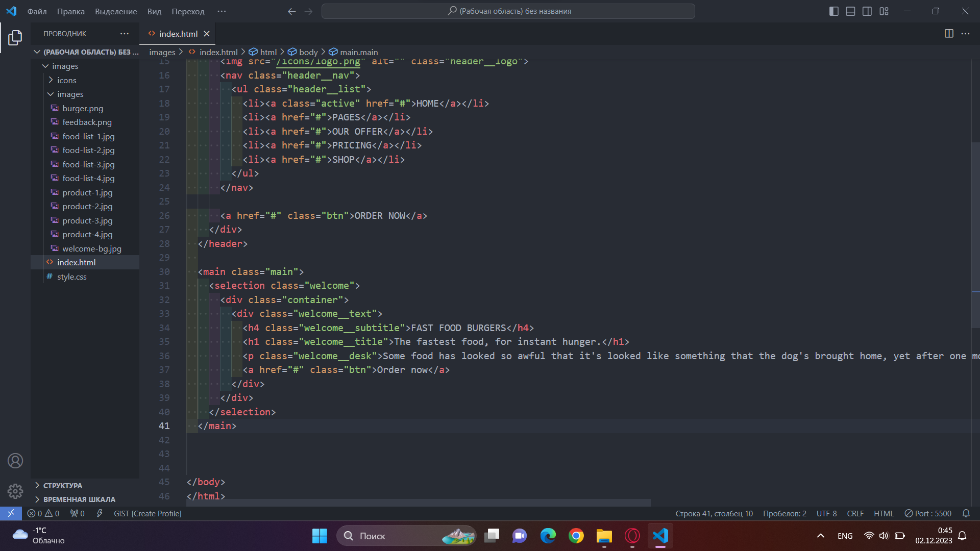Open Task View from taskbar
The image size is (980, 551).
point(492,536)
